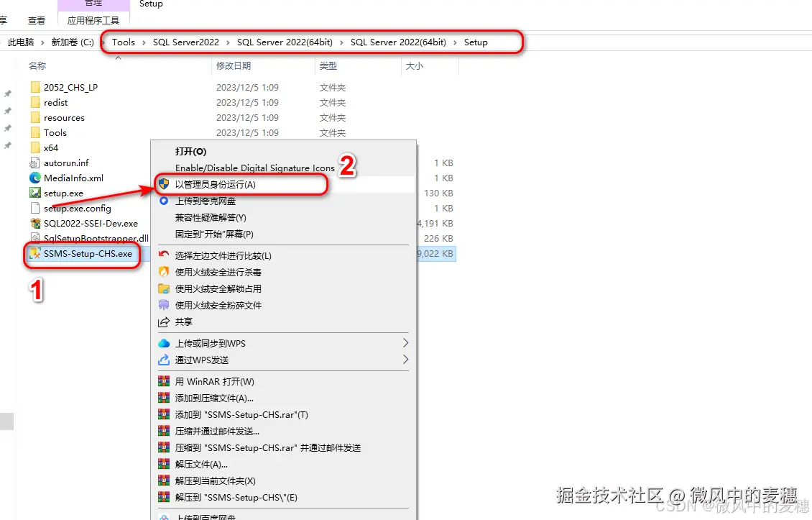Click the UAC shield icon for 以管理员身份运行
812x520 pixels.
(165, 183)
